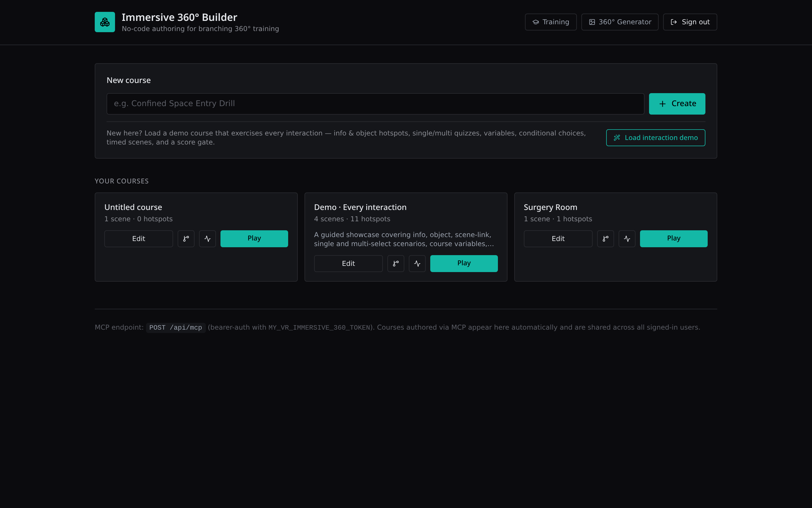Open branch graph icon for Untitled course

tap(186, 239)
